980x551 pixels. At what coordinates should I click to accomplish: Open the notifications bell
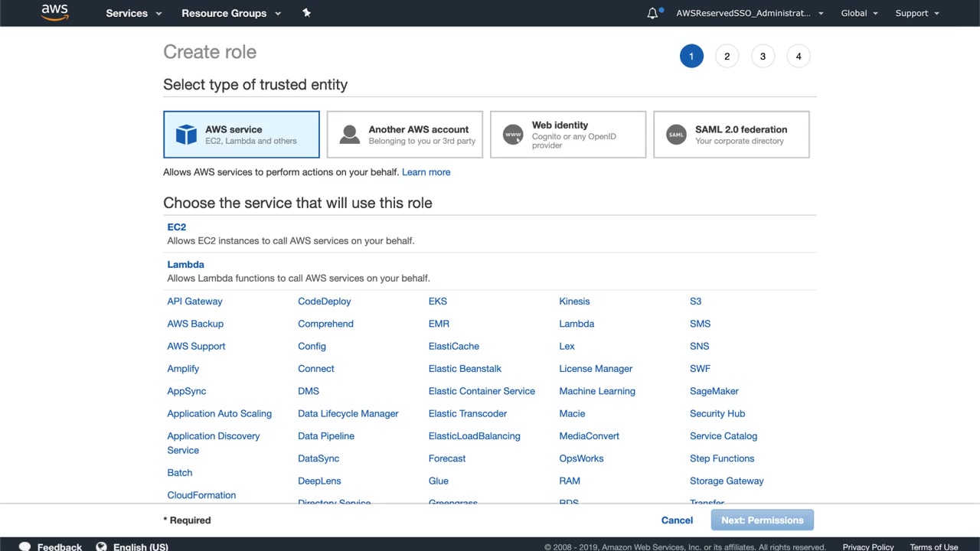click(652, 13)
